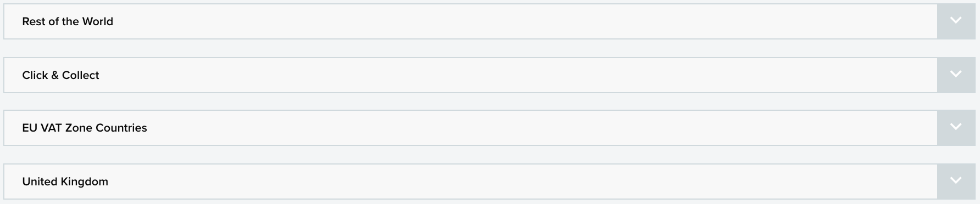980x204 pixels.
Task: Click the grey arrow box beside EU VAT Zone
Action: (956, 128)
